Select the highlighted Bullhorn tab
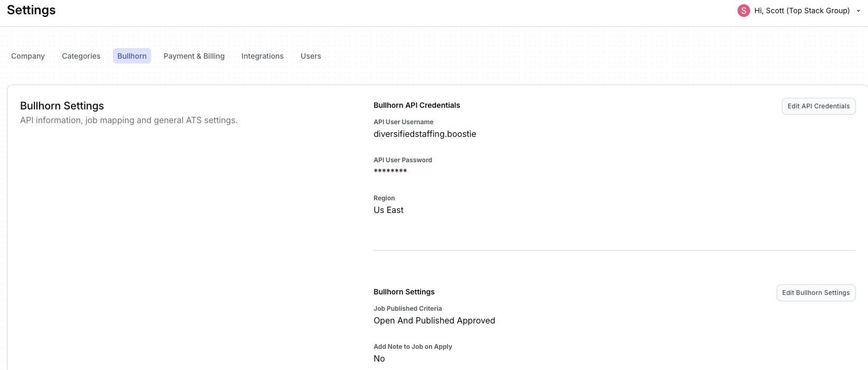Screen dimensions: 868x370 132,56
